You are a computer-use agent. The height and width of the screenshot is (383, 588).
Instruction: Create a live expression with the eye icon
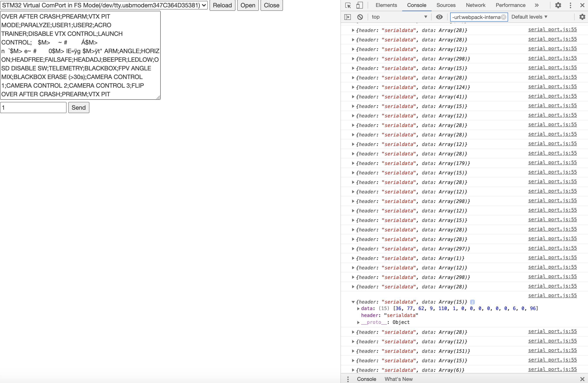[x=439, y=17]
